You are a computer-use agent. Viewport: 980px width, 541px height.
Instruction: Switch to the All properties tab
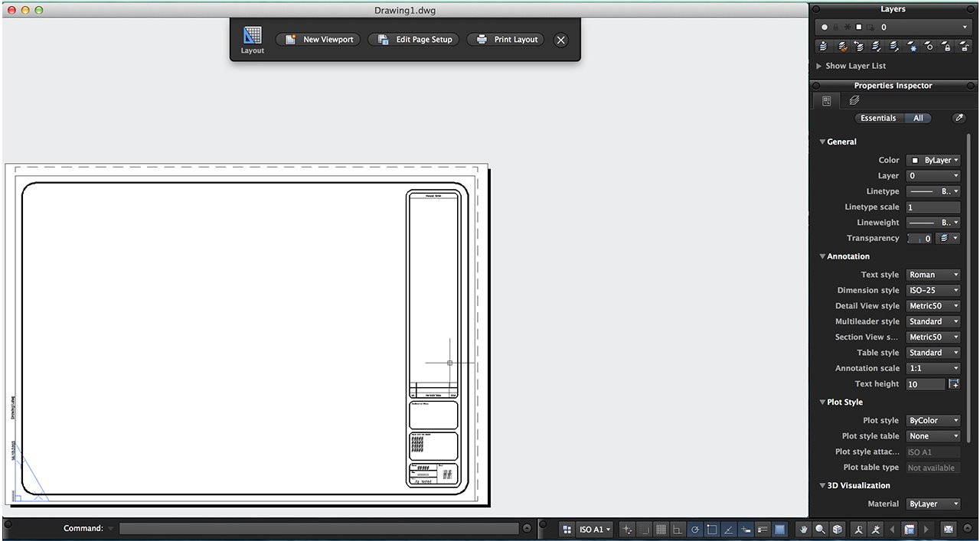(x=918, y=118)
